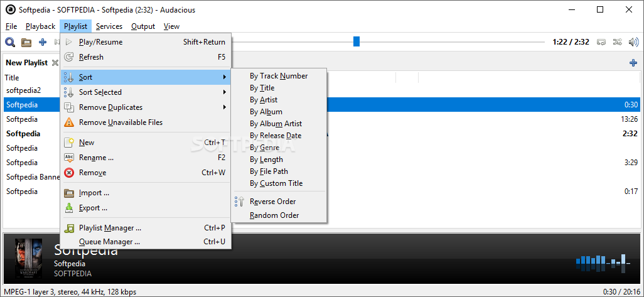The width and height of the screenshot is (644, 297).
Task: Sort By Track Number
Action: [x=279, y=76]
